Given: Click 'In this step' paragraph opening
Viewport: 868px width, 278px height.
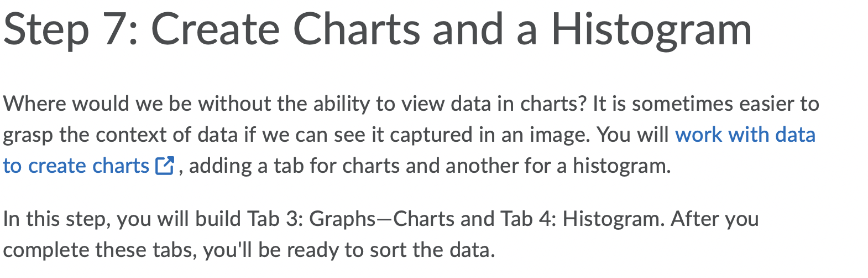Looking at the screenshot, I should pos(54,219).
